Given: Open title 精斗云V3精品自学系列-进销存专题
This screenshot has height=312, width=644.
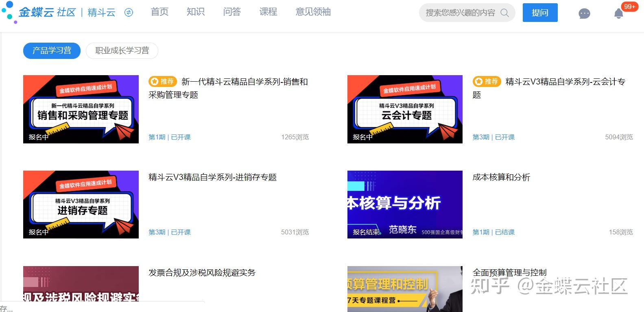Looking at the screenshot, I should [212, 177].
